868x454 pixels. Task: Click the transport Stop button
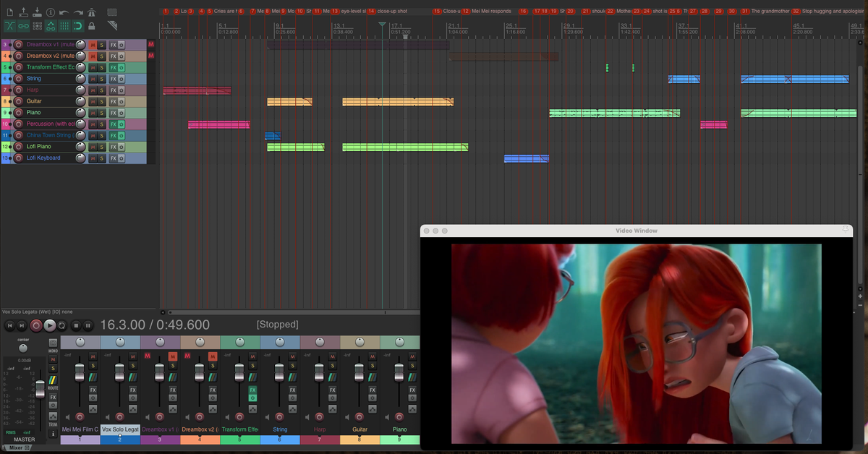(x=76, y=325)
